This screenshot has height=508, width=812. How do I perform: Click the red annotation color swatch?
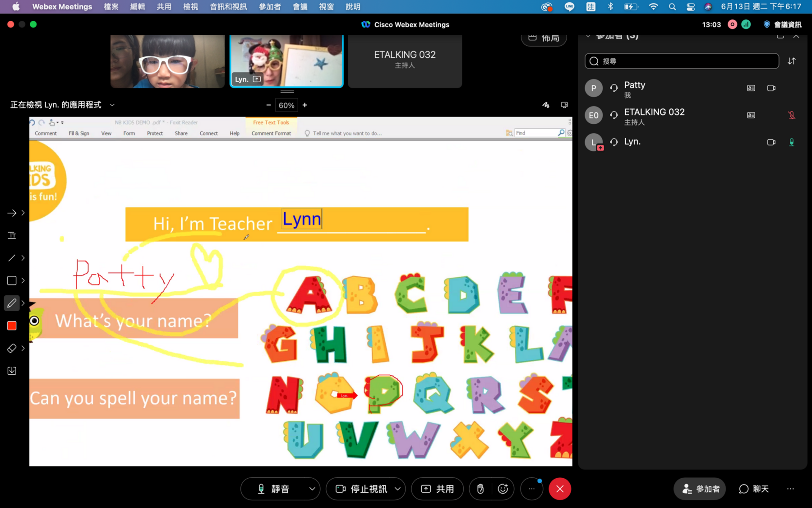pyautogui.click(x=12, y=326)
